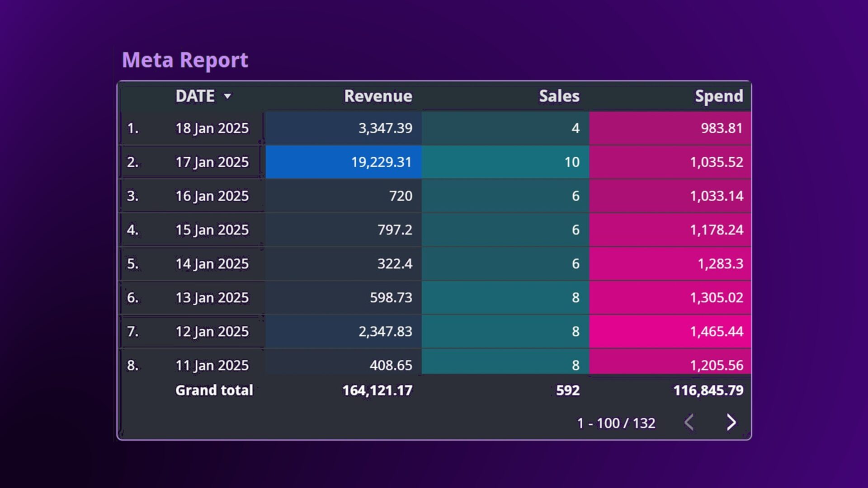Select the 14 Jan 2025 date cell

point(212,264)
